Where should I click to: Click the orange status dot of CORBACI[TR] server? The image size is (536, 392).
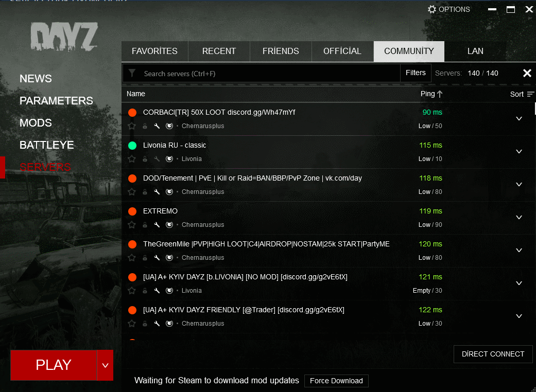[x=132, y=112]
